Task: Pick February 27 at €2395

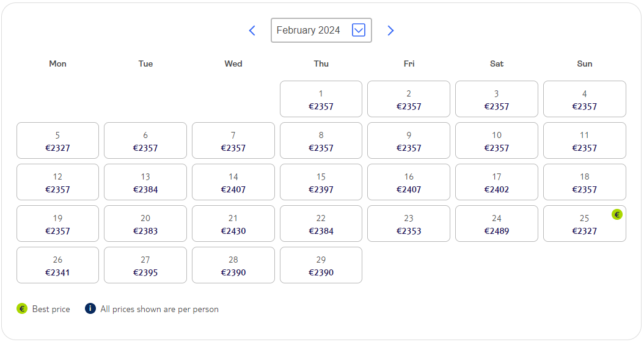Action: coord(145,265)
